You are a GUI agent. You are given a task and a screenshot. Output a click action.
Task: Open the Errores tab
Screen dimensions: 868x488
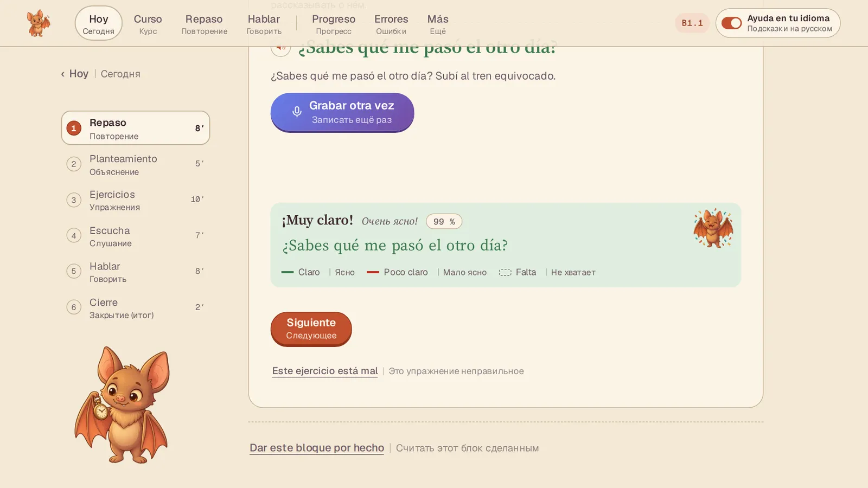[391, 24]
